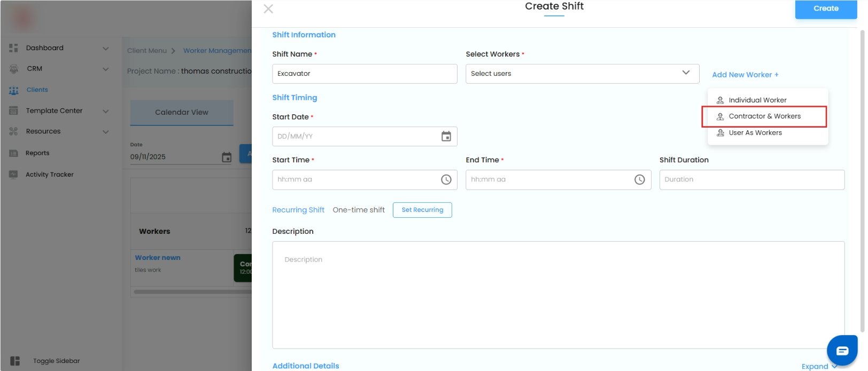Click the Dashboard sidebar icon

click(x=14, y=48)
